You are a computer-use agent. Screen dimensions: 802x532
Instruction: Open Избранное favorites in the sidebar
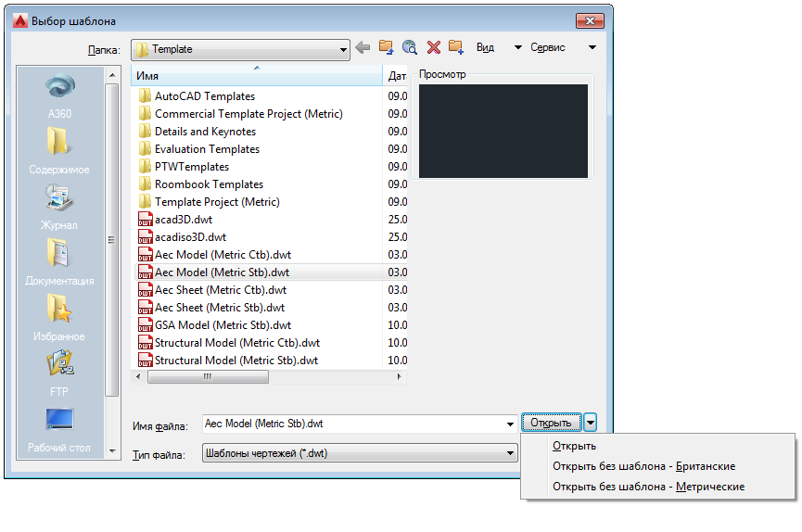(x=59, y=318)
